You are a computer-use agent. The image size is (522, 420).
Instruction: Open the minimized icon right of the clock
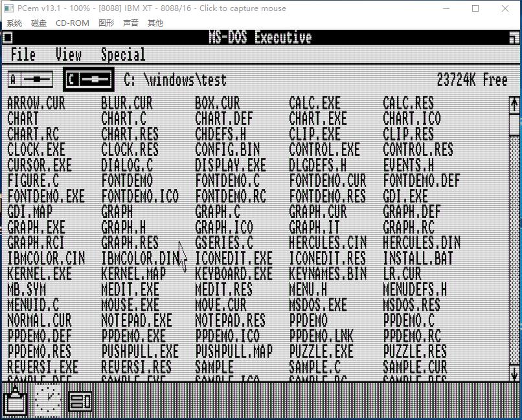80,401
